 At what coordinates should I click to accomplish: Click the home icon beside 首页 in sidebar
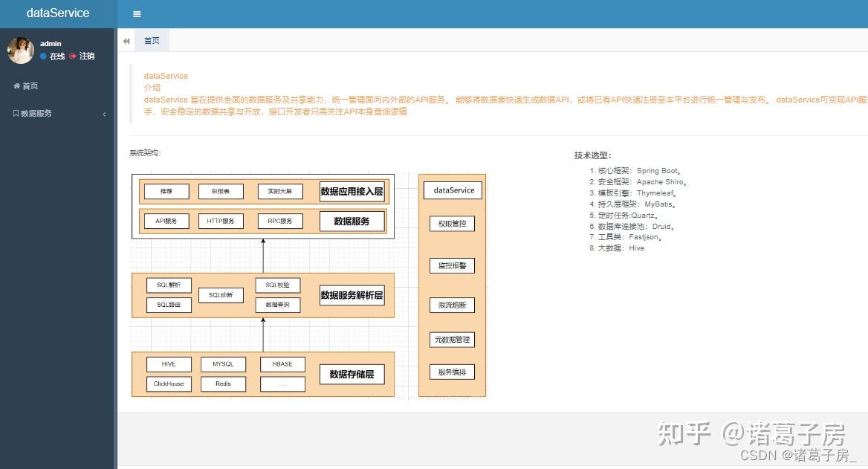point(16,85)
